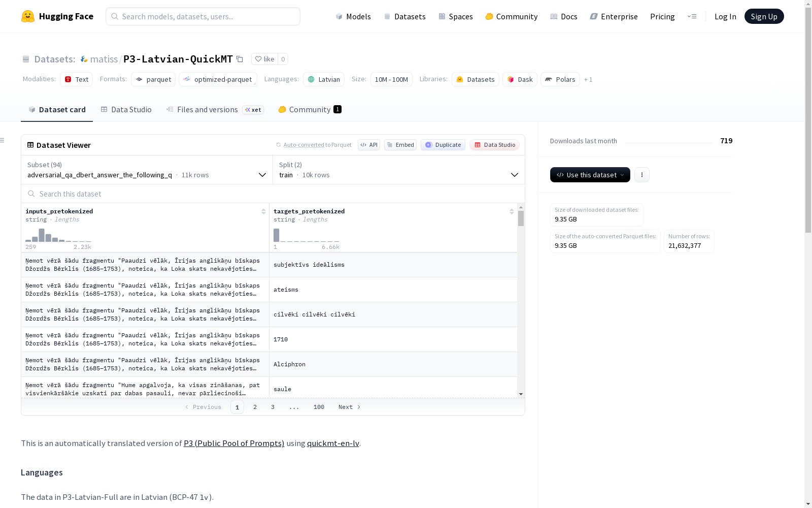812x508 pixels.
Task: Copy dataset name with copy icon
Action: point(240,59)
